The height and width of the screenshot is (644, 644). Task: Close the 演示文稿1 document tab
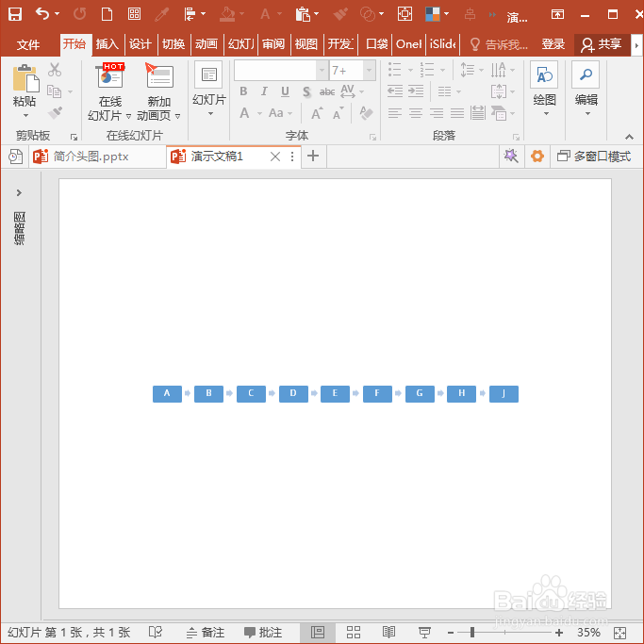coord(275,157)
